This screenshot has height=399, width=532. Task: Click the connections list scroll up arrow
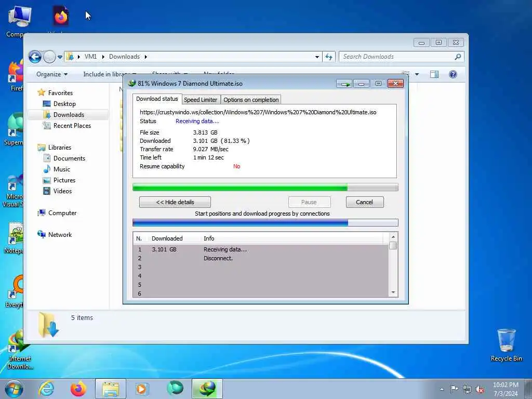point(393,237)
